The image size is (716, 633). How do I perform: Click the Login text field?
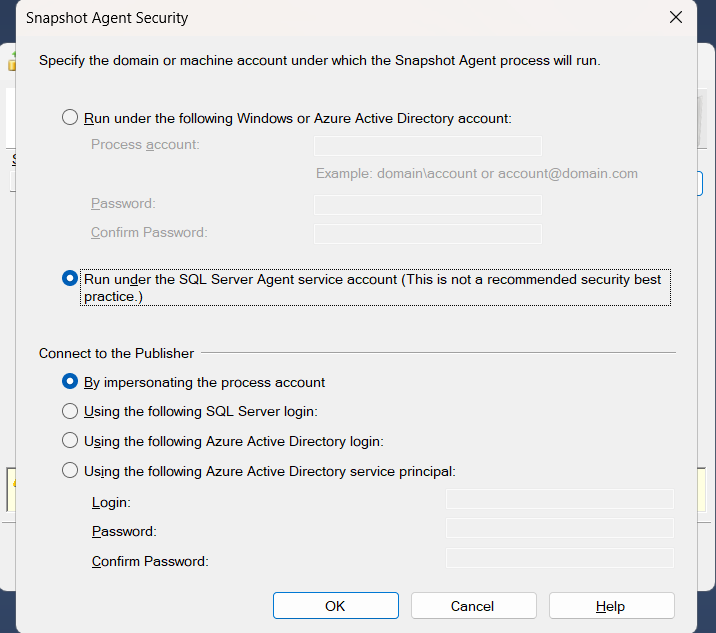(x=559, y=499)
